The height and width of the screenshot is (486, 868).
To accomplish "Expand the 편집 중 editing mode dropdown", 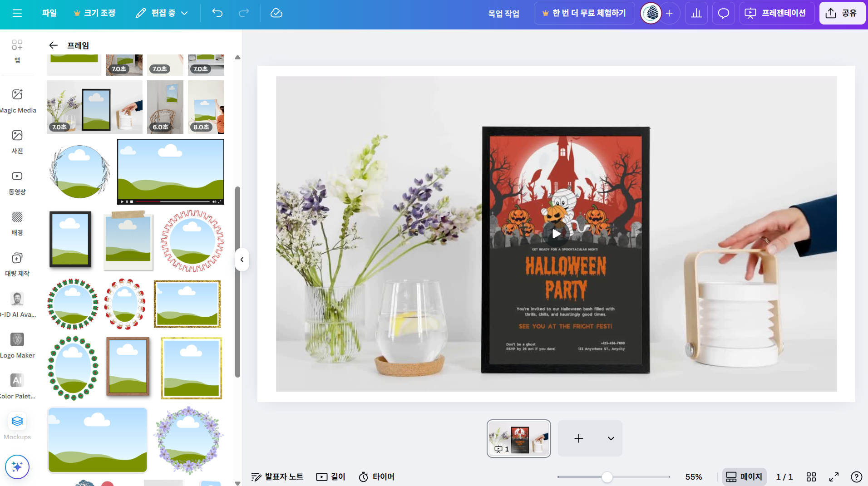I will (162, 13).
